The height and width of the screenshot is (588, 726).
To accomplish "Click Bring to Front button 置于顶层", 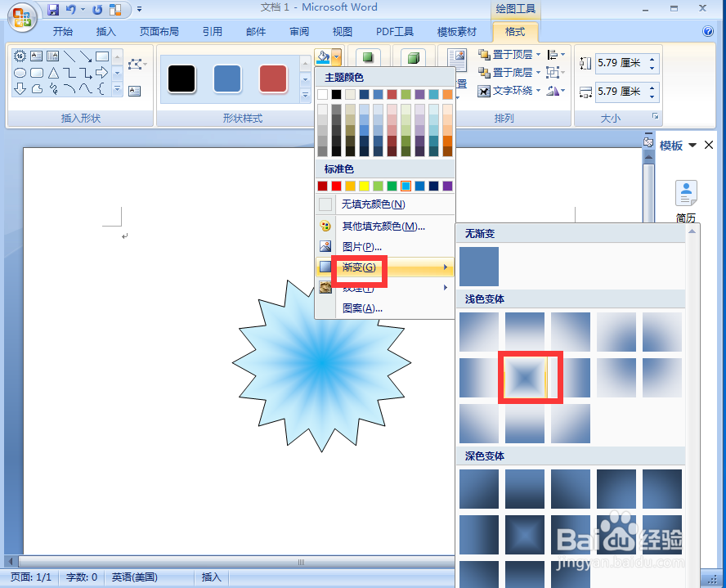I will pos(505,55).
